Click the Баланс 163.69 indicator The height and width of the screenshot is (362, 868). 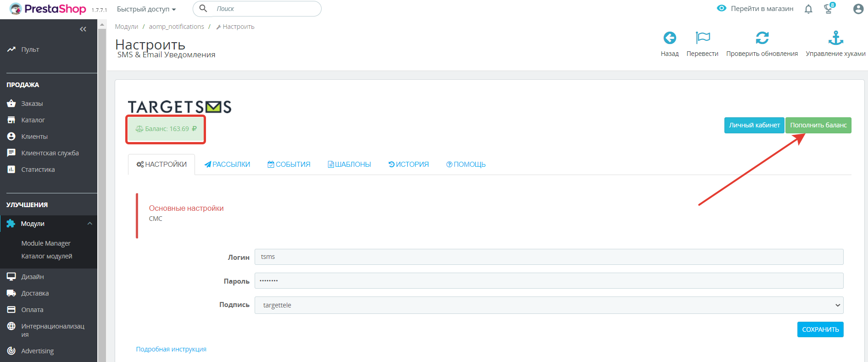(x=166, y=129)
